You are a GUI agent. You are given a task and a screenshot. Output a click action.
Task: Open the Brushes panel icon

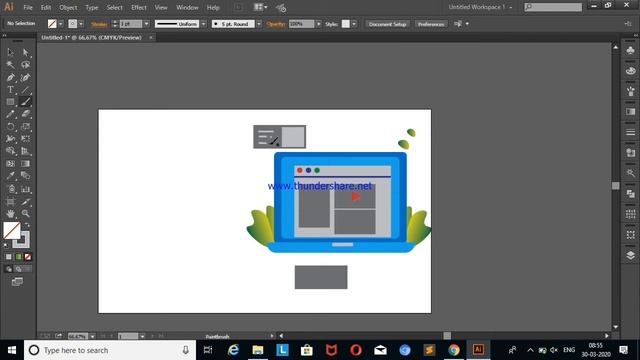(631, 91)
